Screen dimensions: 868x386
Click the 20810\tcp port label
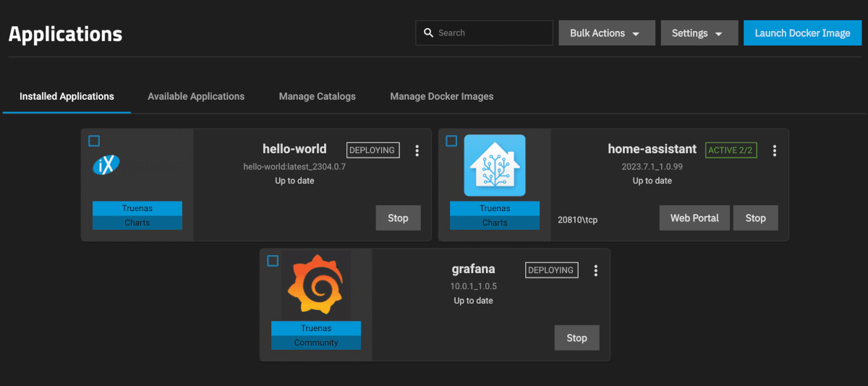pyautogui.click(x=577, y=219)
